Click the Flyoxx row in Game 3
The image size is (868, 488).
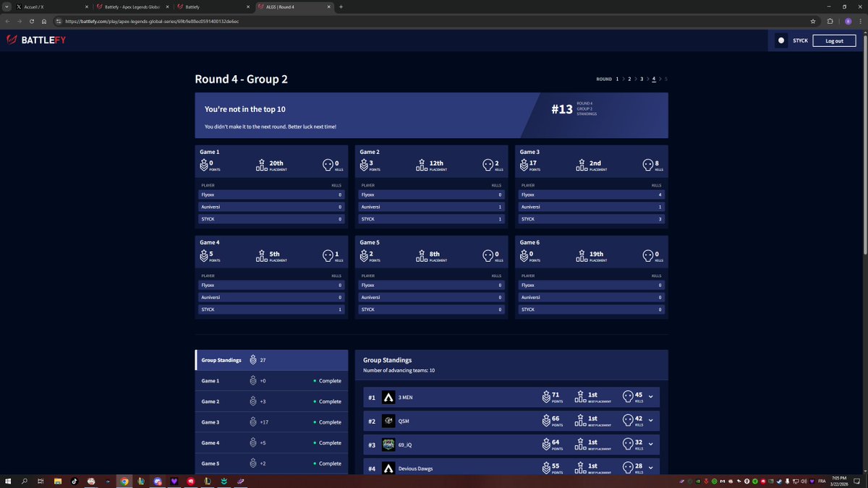tap(592, 194)
